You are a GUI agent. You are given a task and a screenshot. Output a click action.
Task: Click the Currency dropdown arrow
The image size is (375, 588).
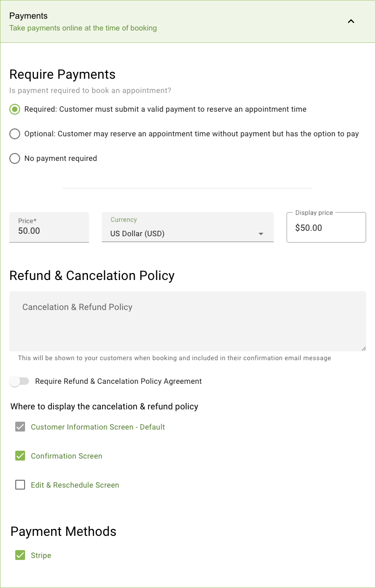[261, 234]
